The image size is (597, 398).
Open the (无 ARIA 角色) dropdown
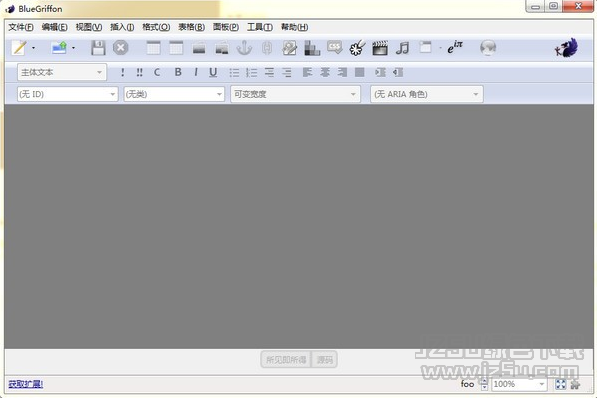pyautogui.click(x=427, y=94)
